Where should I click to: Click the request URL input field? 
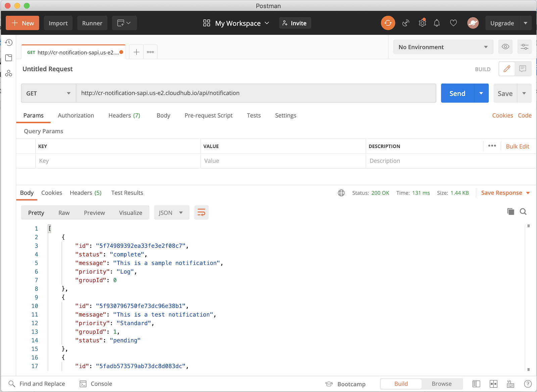(x=256, y=93)
